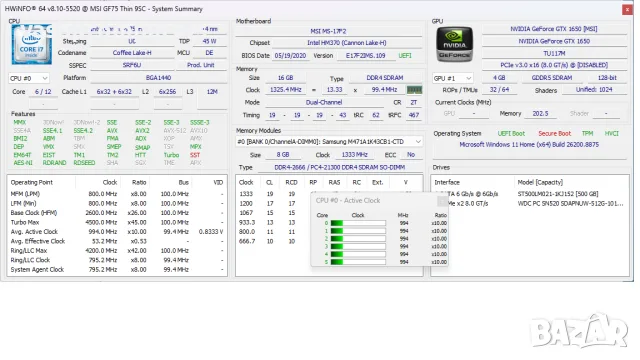
Task: Click chipset Intel HM370 (Cannon Lake-H)
Action: [347, 43]
